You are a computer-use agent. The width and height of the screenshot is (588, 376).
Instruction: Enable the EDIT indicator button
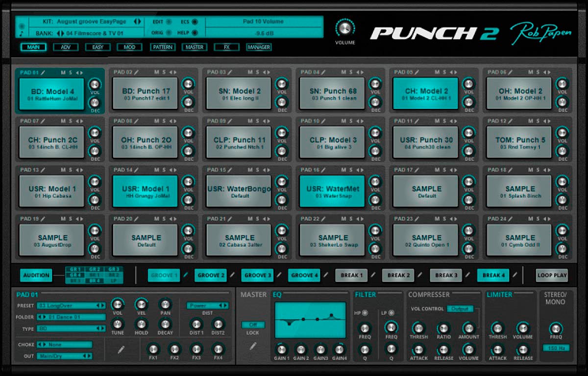[x=169, y=22]
